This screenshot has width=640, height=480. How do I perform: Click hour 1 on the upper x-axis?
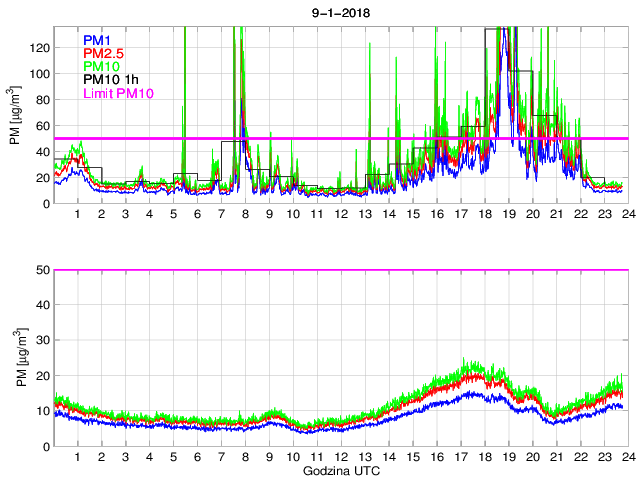[x=78, y=215]
